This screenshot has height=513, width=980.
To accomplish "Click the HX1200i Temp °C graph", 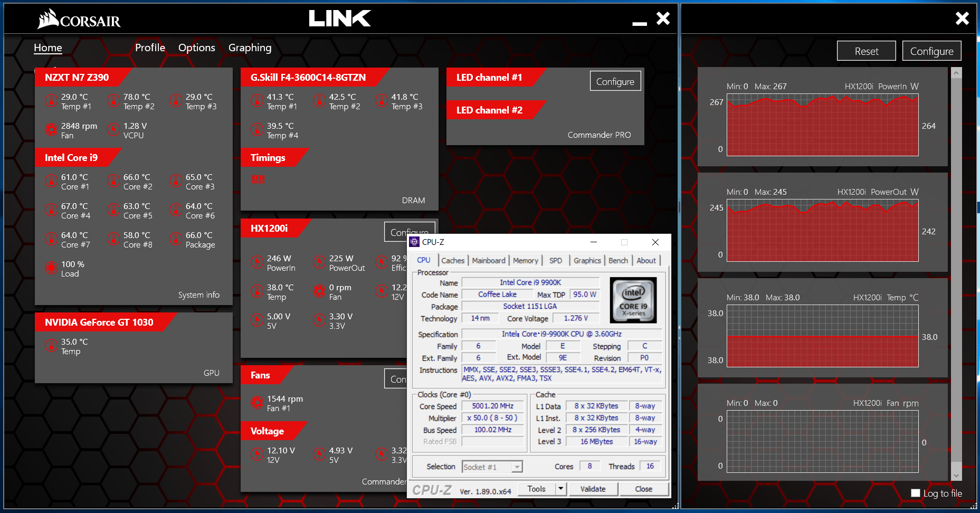I will (x=822, y=336).
